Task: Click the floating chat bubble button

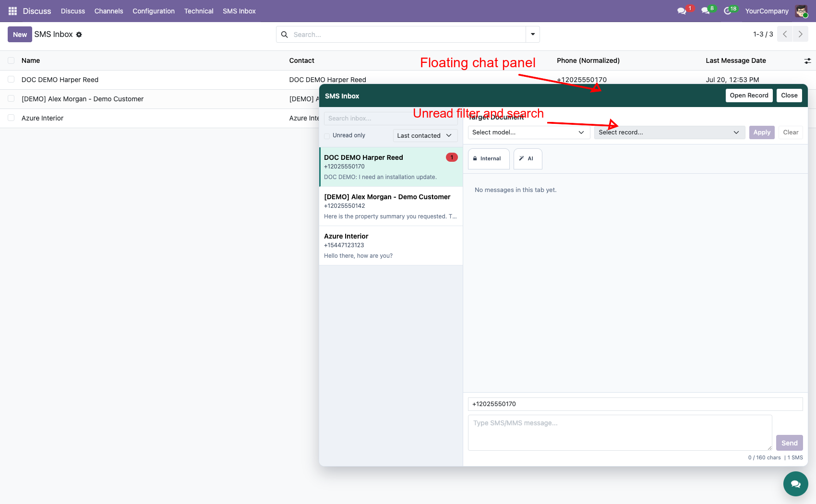Action: coord(796,484)
